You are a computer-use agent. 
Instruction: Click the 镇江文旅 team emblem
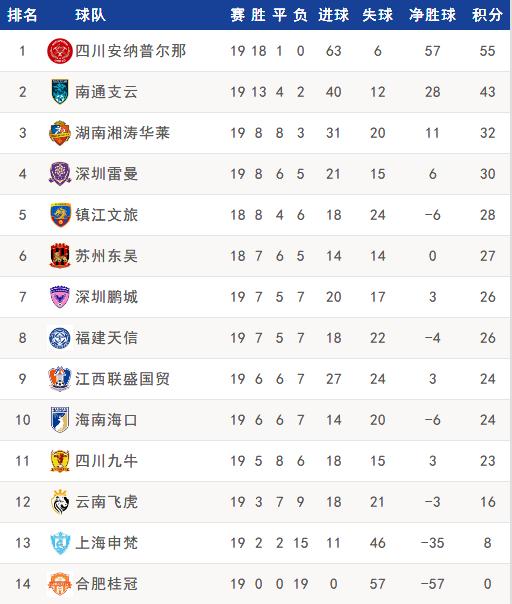(x=60, y=215)
